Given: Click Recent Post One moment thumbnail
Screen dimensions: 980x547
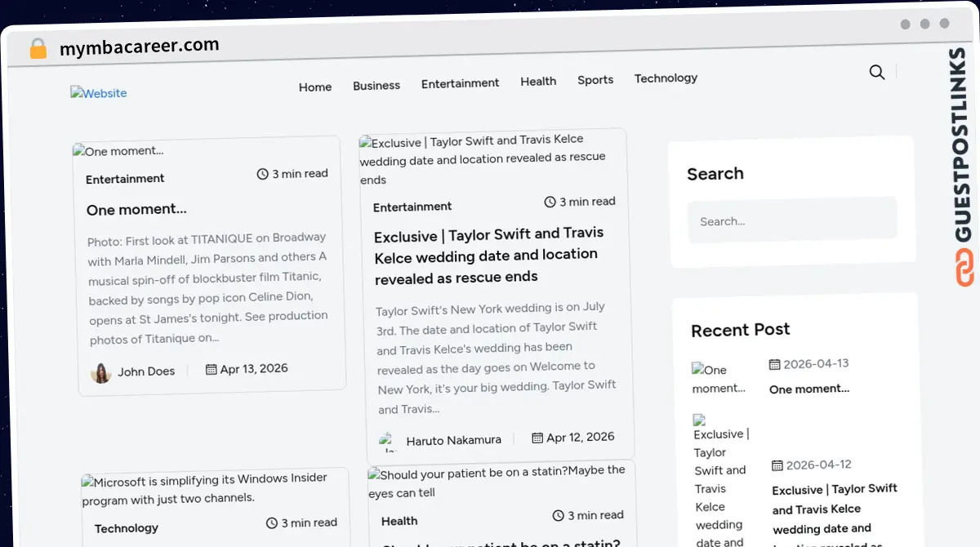Looking at the screenshot, I should [719, 380].
